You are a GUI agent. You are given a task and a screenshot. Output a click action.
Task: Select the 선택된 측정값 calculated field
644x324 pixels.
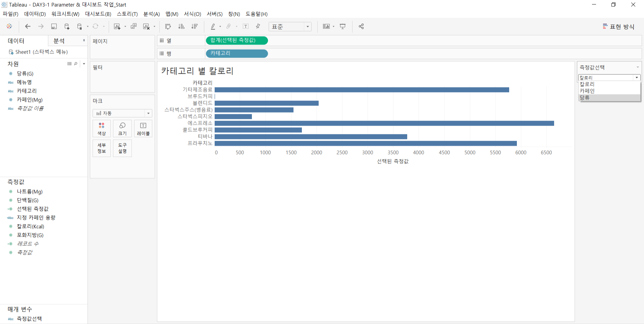[x=33, y=209]
